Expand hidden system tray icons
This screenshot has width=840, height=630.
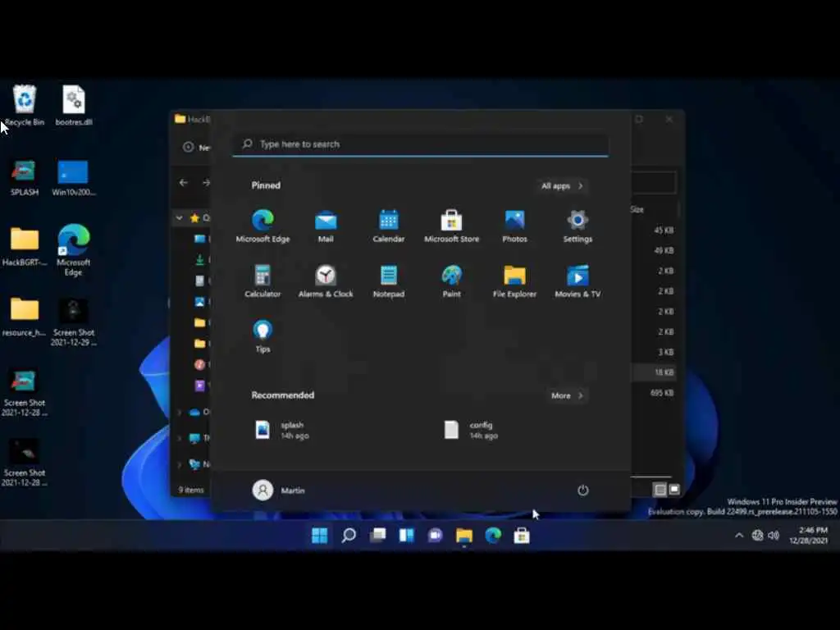coord(739,535)
